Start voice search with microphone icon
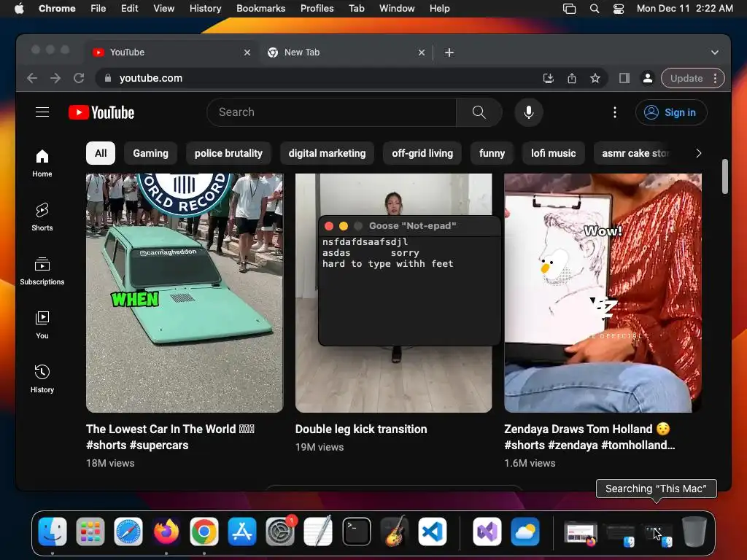Image resolution: width=747 pixels, height=560 pixels. click(528, 112)
